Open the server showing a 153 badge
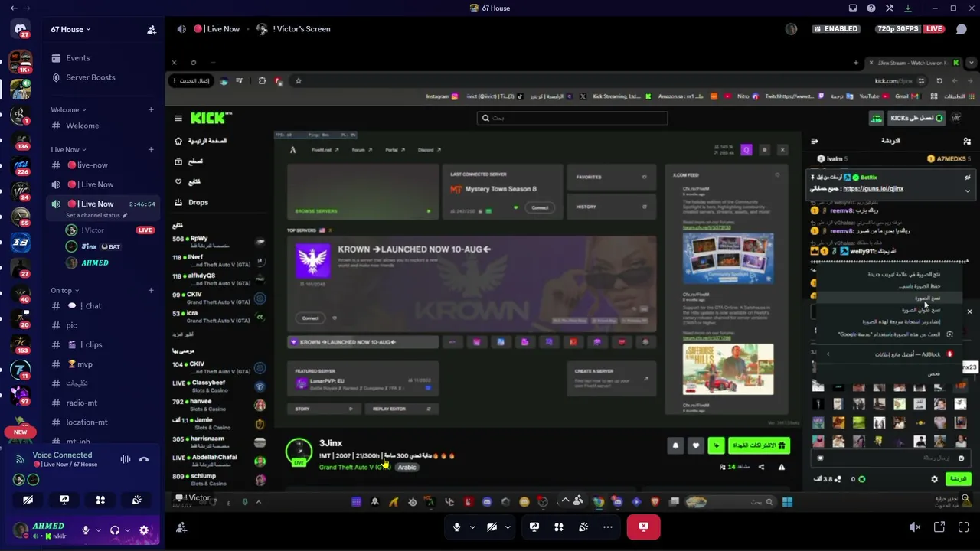The width and height of the screenshot is (980, 551). coord(20,343)
